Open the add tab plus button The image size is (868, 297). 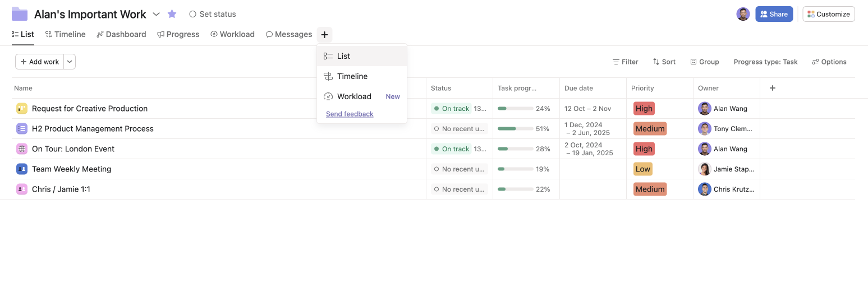[x=324, y=35]
